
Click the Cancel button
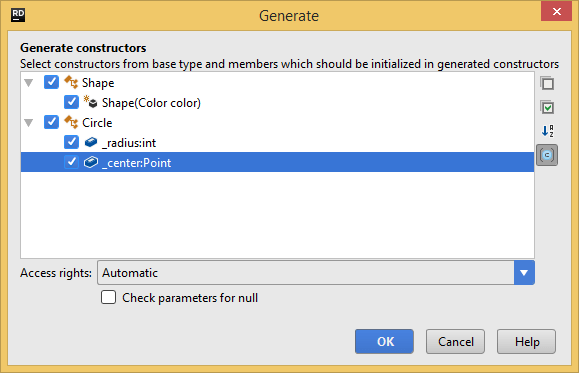click(455, 342)
